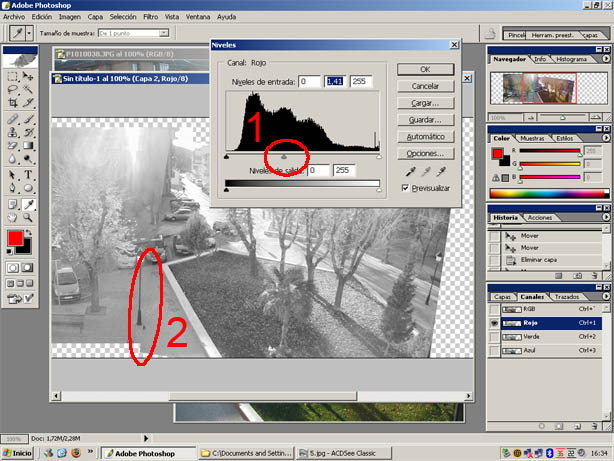
Task: Select the Path Selection arrow tool
Action: (13, 175)
